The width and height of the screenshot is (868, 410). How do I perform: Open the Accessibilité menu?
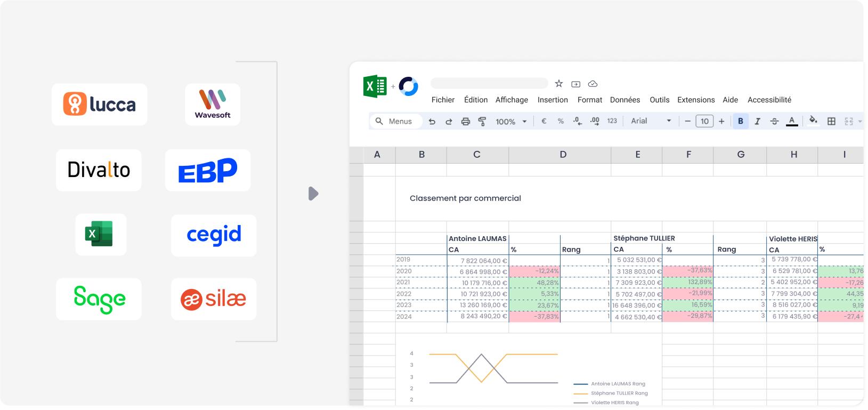tap(769, 100)
